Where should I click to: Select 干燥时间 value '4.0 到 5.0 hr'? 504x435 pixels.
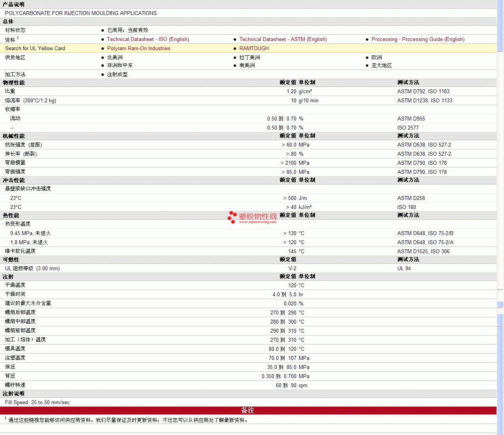coord(288,295)
